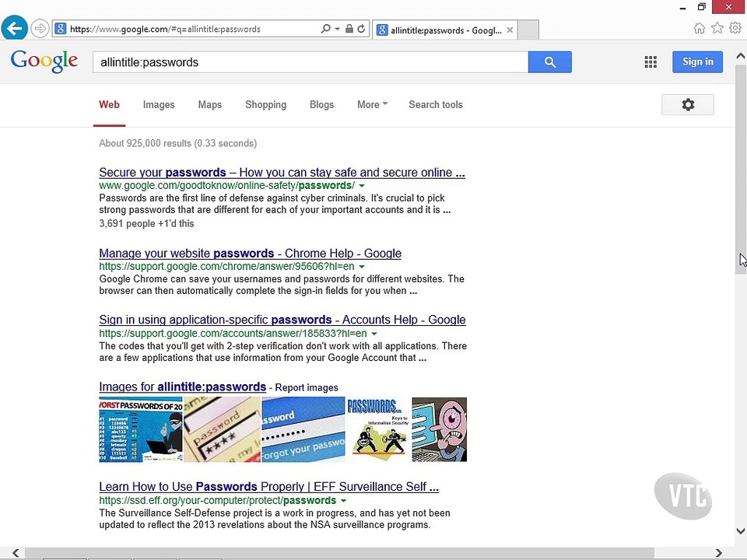Expand the dropdown beside accounts/answer/185833 URL
The height and width of the screenshot is (560, 747).
[374, 334]
